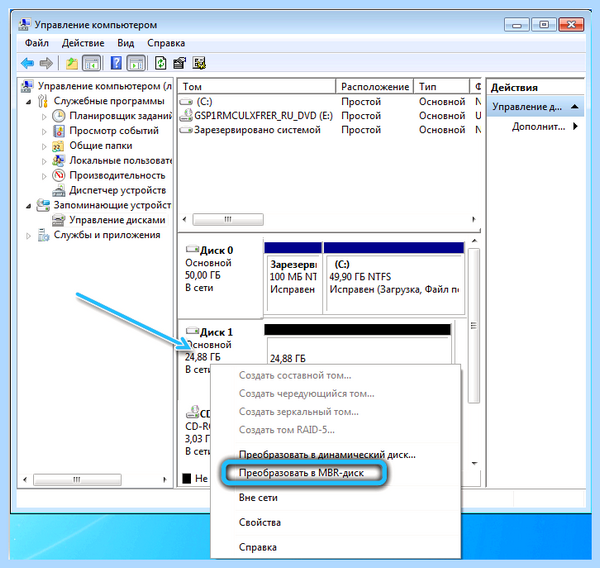Click the Event Viewer icon
The height and width of the screenshot is (568, 600).
(59, 131)
